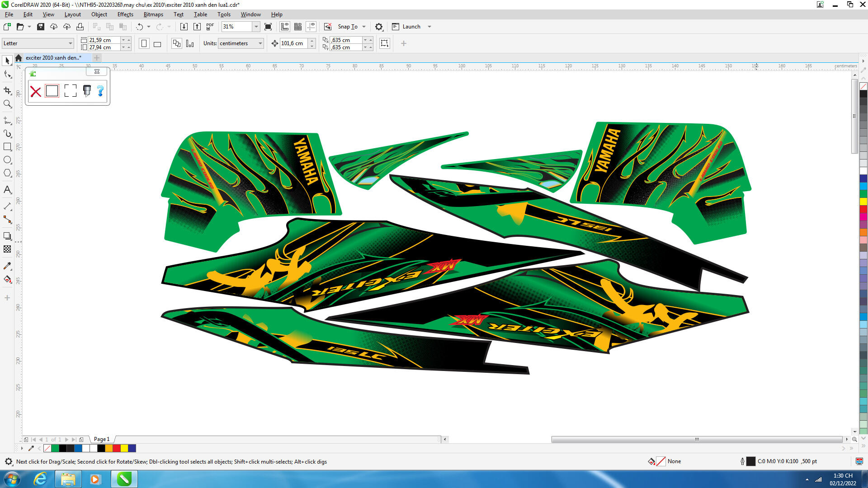
Task: Open the File menu
Action: coord(9,14)
